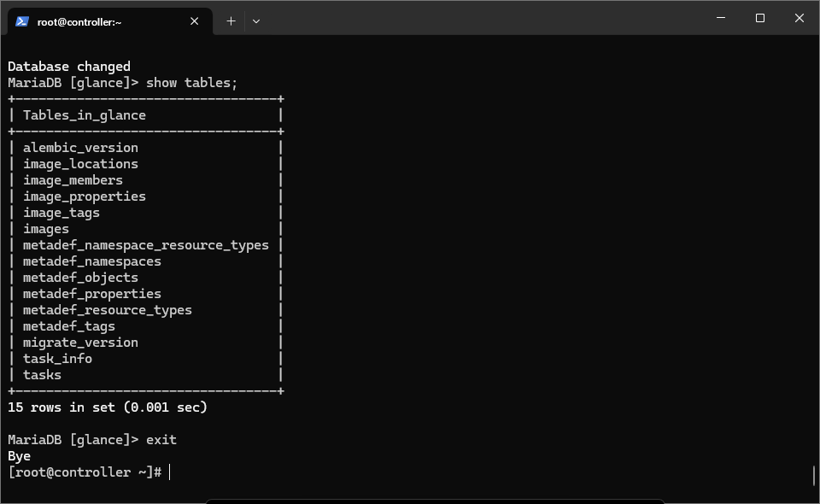The image size is (820, 504).
Task: Minimize the terminal window
Action: tap(721, 18)
